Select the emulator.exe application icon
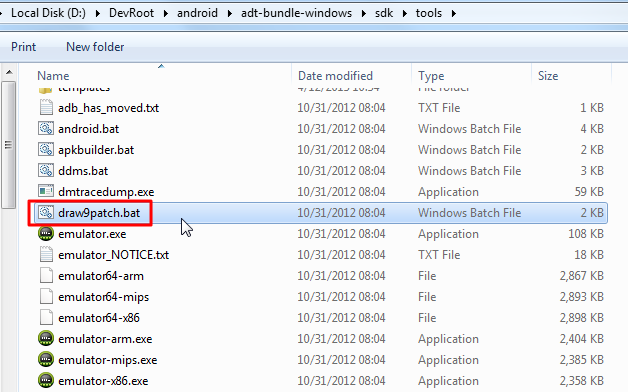 46,233
